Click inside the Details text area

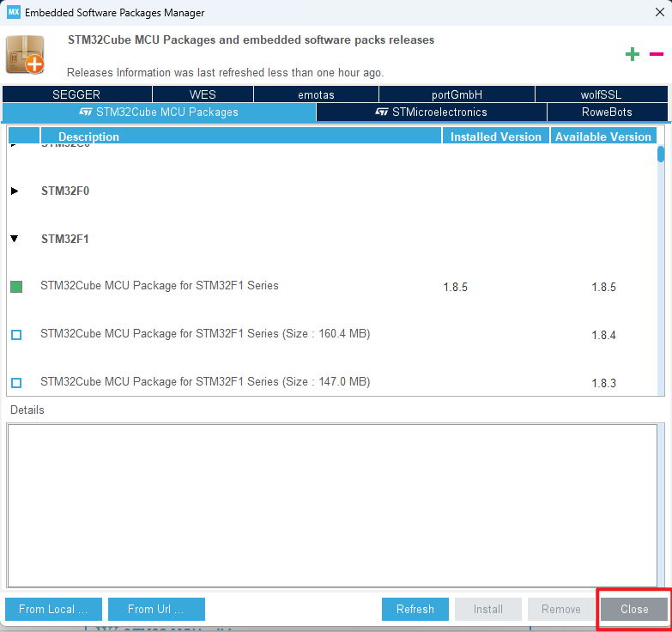[x=333, y=502]
